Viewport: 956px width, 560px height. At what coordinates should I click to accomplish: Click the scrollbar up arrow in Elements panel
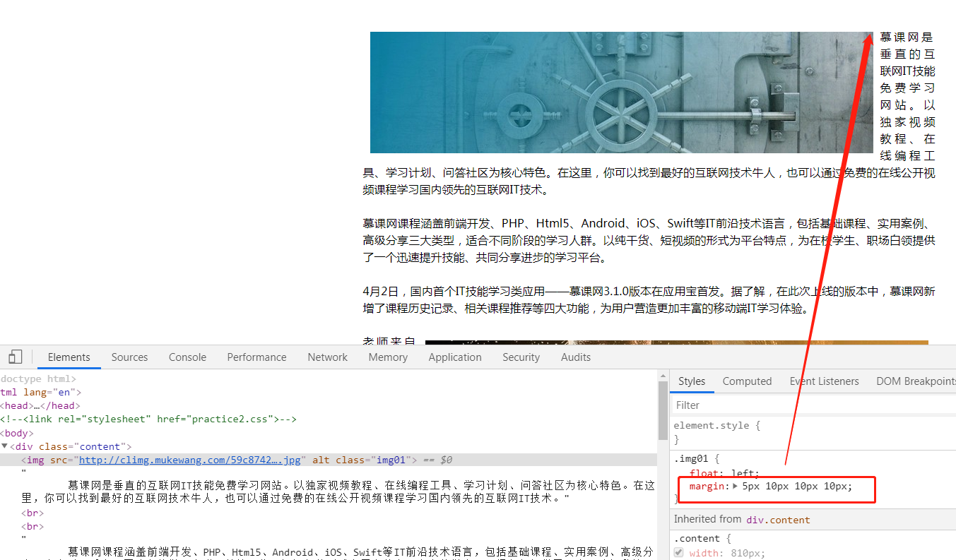(x=663, y=377)
